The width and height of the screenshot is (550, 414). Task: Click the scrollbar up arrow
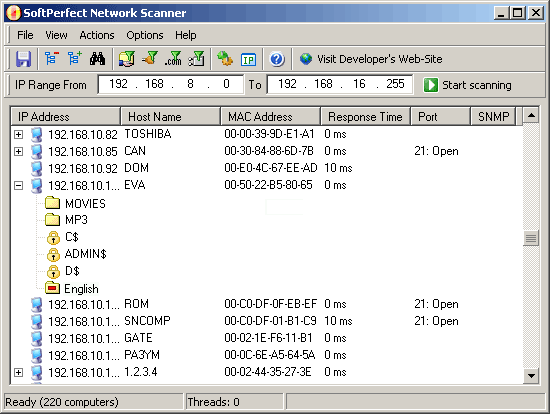point(531,115)
